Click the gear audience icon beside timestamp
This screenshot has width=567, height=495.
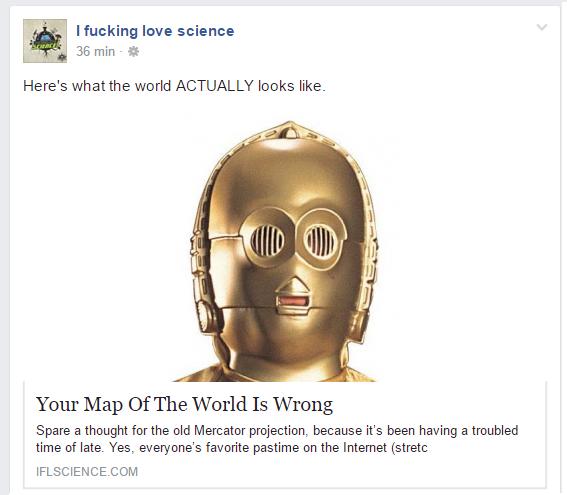click(133, 51)
